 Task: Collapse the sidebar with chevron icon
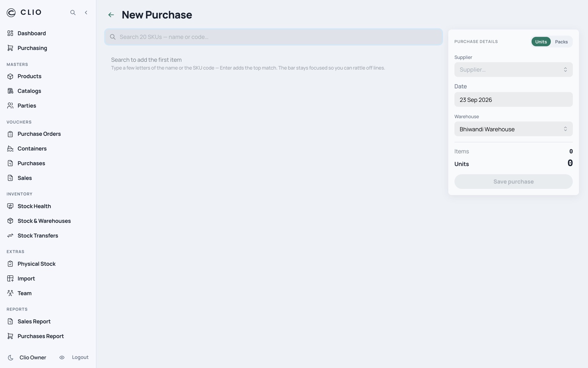(x=86, y=13)
